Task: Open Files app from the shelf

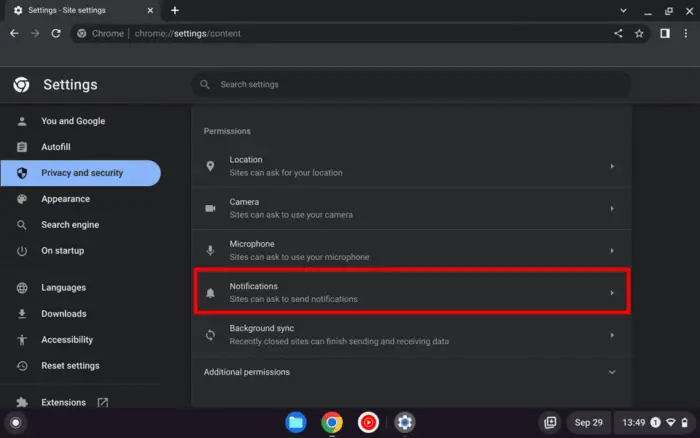Action: click(x=296, y=422)
